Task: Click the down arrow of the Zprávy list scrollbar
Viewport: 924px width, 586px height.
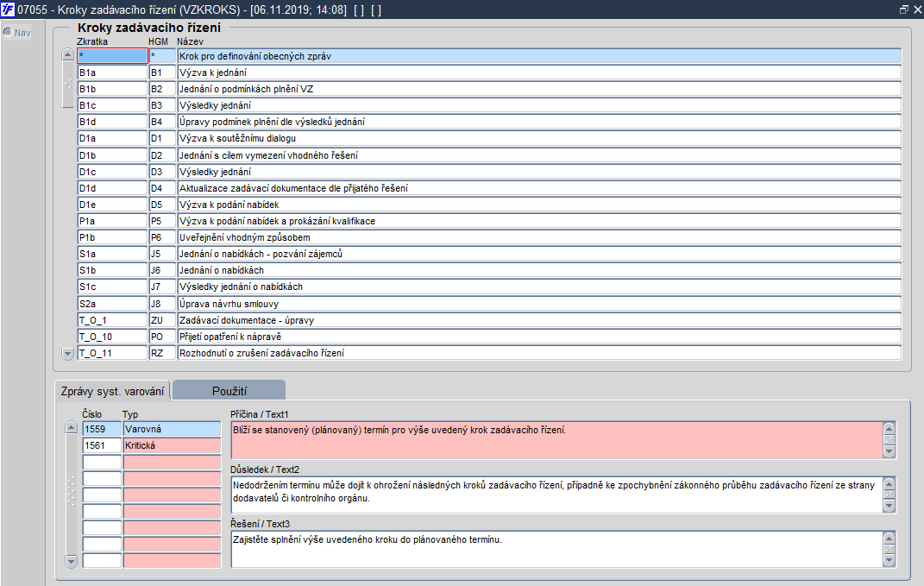Action: coord(72,561)
